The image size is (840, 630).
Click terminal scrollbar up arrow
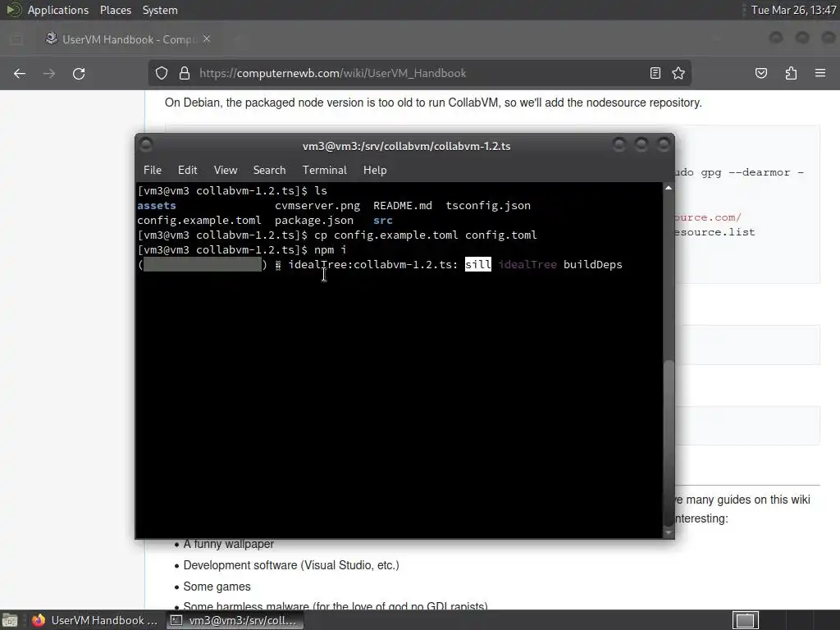pos(668,188)
